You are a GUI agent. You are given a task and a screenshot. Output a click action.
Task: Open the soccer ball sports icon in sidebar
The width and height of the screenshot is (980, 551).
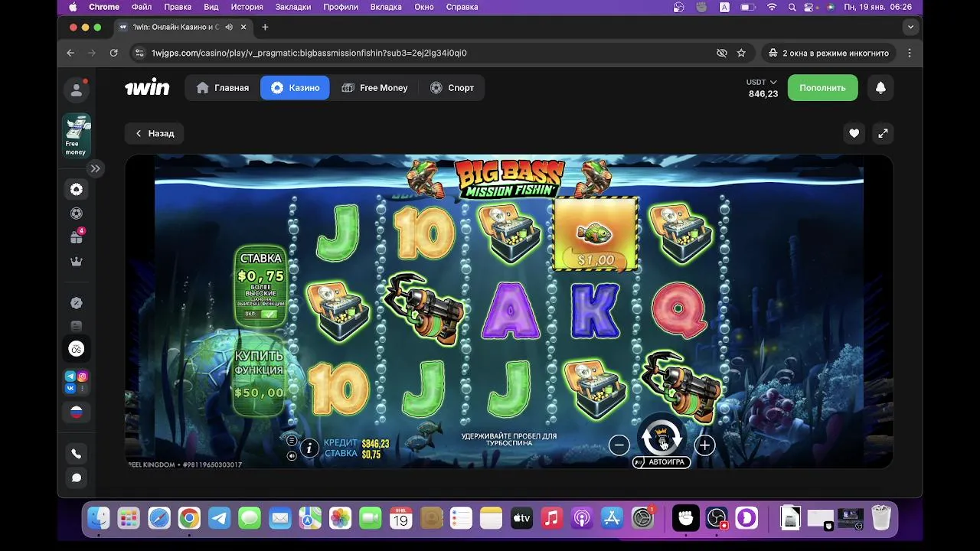[77, 214]
